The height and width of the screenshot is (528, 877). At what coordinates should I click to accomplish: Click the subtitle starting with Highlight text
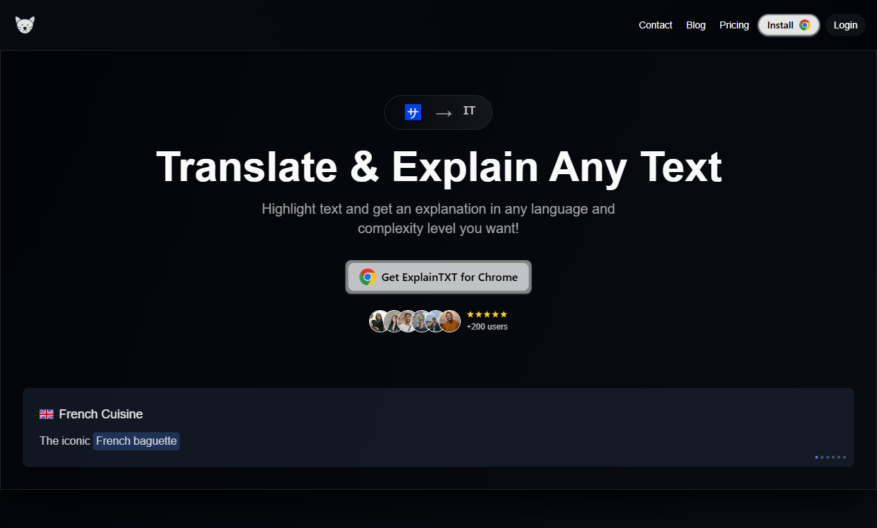[x=438, y=219]
